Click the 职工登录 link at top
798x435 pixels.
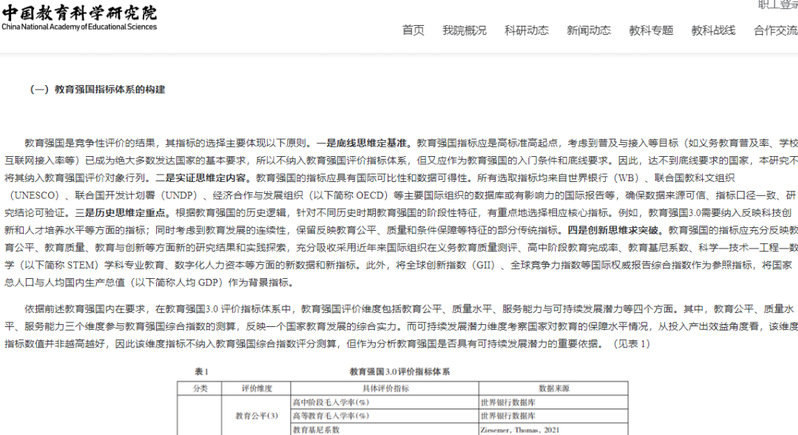pos(778,5)
